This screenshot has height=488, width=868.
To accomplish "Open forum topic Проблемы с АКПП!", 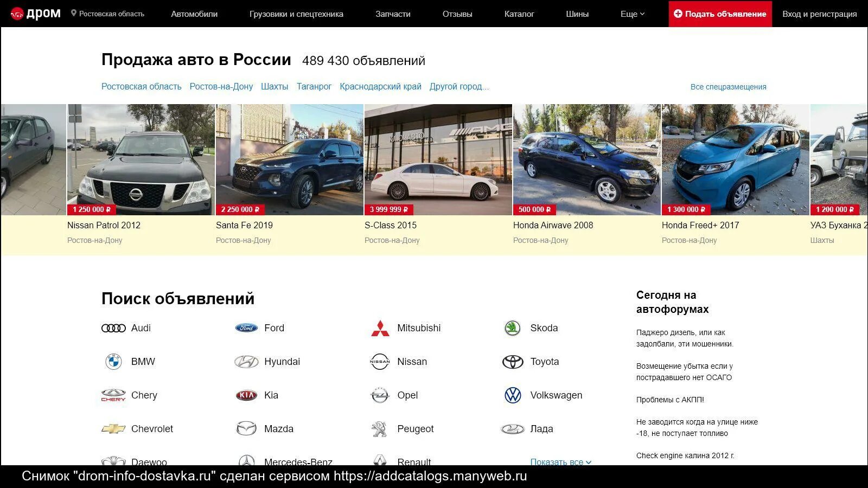I will (x=670, y=400).
